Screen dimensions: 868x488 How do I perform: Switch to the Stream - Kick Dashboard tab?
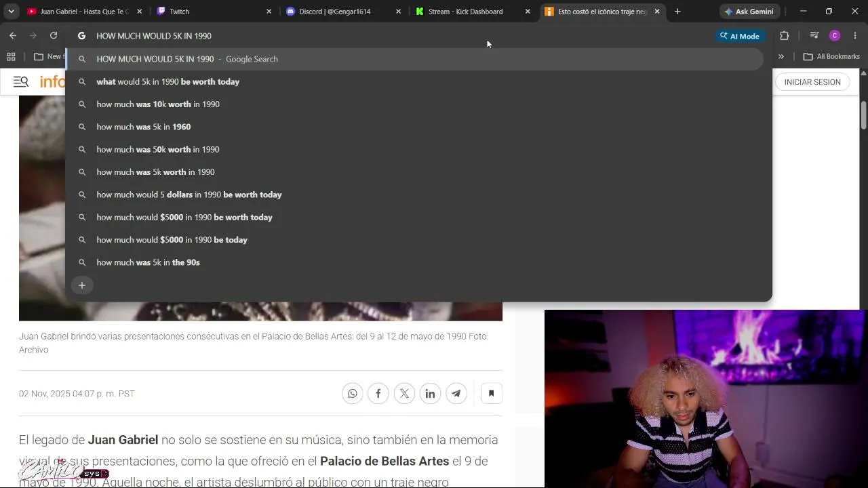click(472, 12)
